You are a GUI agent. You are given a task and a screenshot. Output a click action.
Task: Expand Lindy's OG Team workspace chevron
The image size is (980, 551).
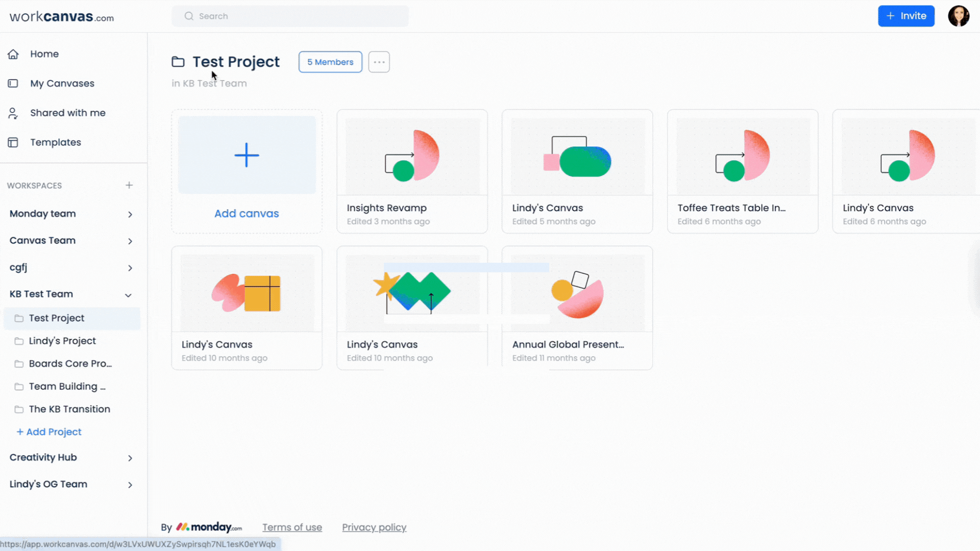(x=130, y=485)
